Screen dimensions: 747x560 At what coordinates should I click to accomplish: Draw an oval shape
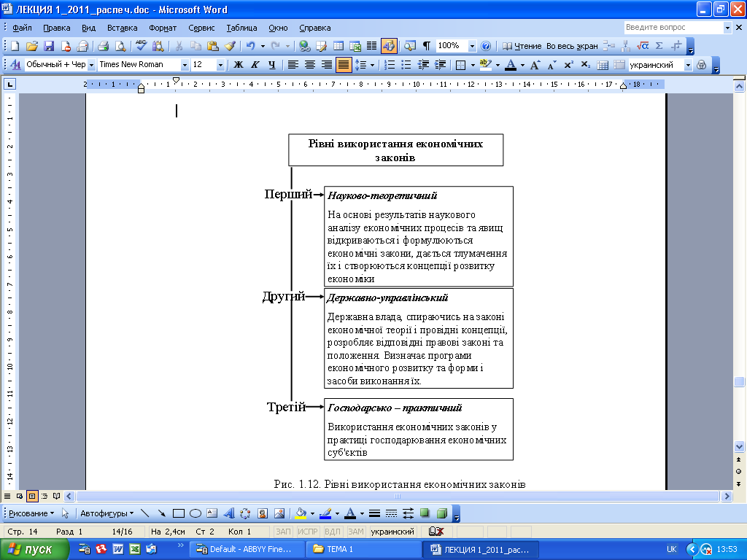pyautogui.click(x=196, y=513)
